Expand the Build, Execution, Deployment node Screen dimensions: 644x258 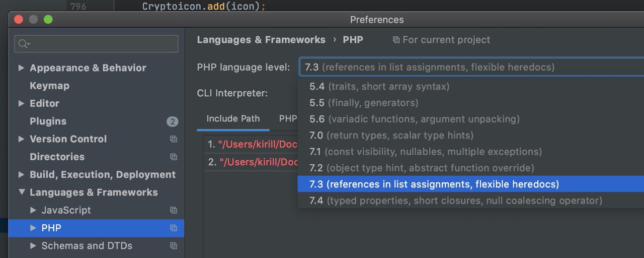[x=21, y=174]
